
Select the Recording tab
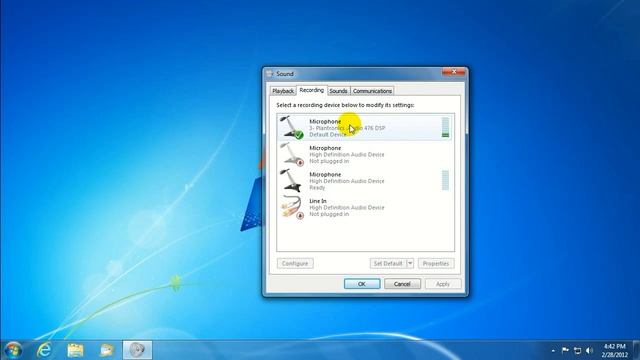pyautogui.click(x=311, y=90)
